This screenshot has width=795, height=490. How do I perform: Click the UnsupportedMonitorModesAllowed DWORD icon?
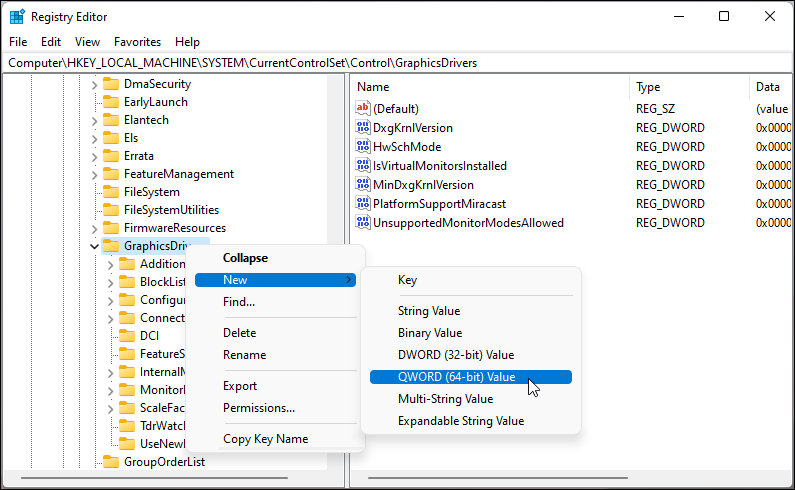tap(363, 222)
